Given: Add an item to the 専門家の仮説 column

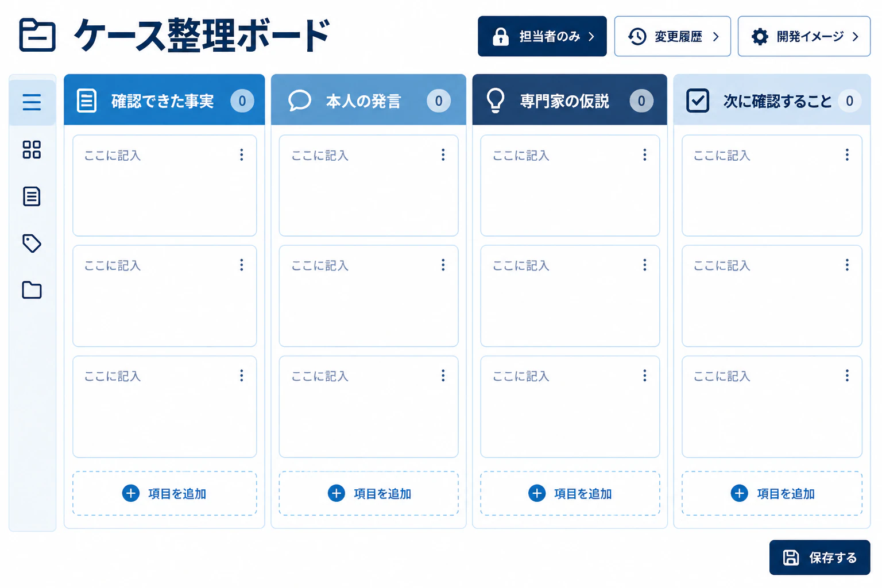Looking at the screenshot, I should click(570, 493).
